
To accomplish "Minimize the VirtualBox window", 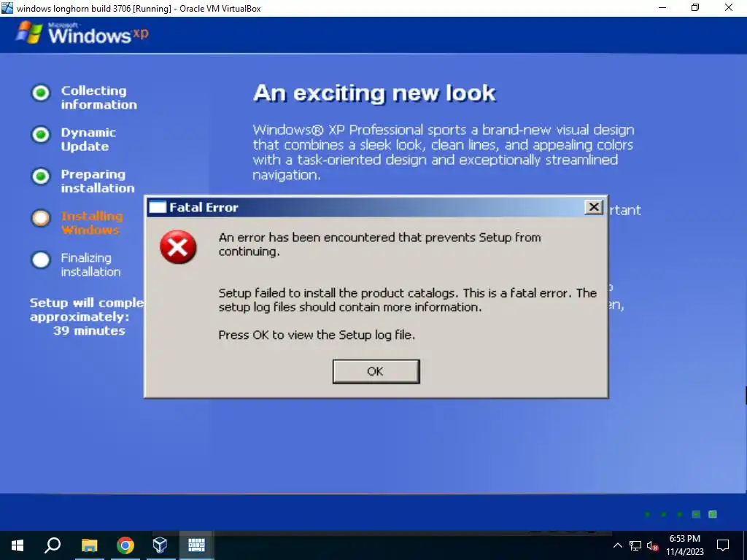I will pos(662,7).
